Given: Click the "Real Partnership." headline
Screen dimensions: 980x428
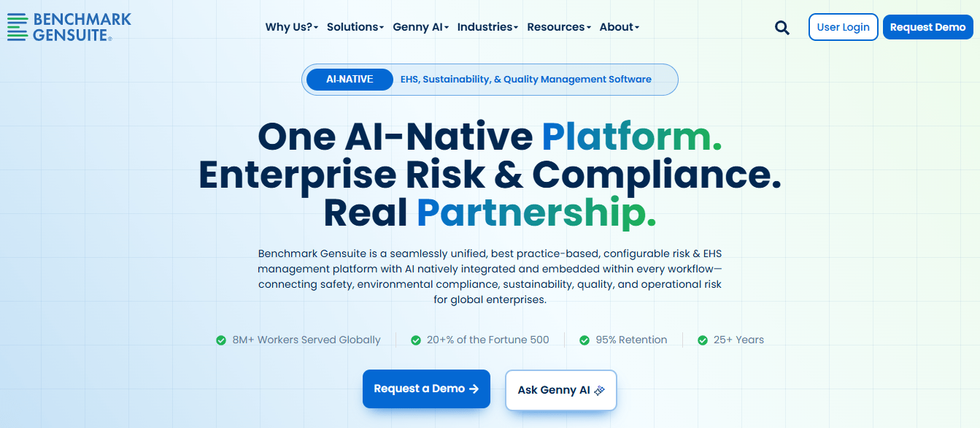Looking at the screenshot, I should click(490, 213).
